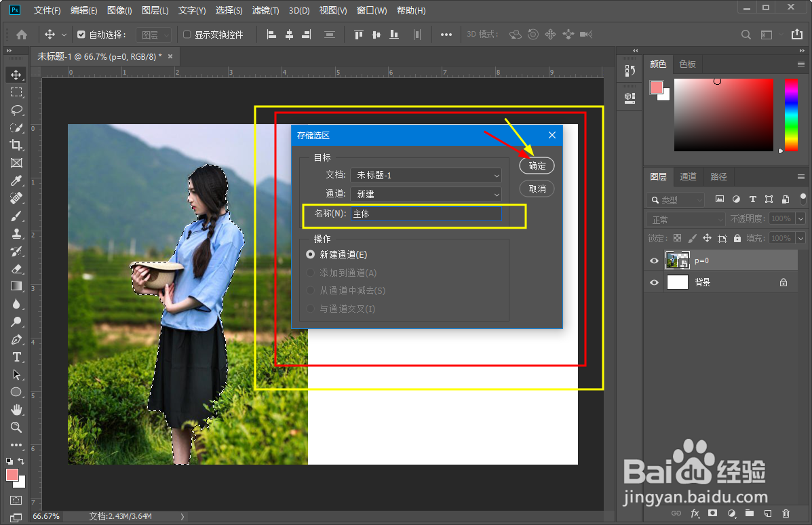Select the Eraser tool
Image resolution: width=812 pixels, height=525 pixels.
(16, 269)
